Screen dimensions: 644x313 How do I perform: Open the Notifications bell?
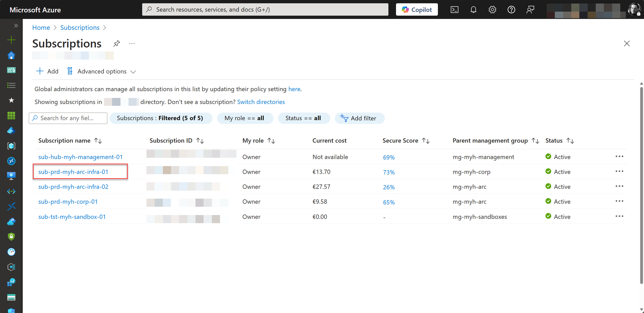473,10
